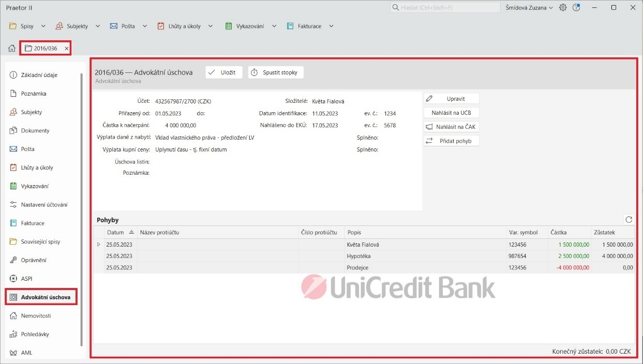The width and height of the screenshot is (643, 364).
Task: Expand the Spisy menu dropdown arrow
Action: click(x=43, y=26)
